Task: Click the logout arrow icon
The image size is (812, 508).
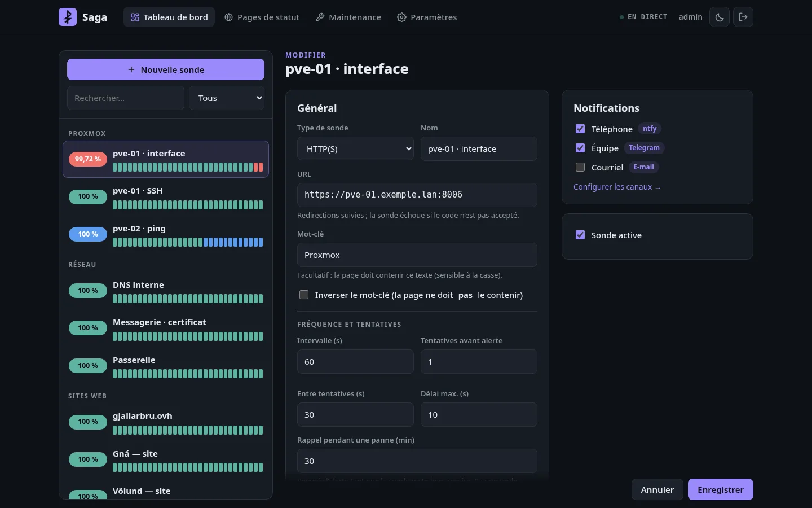Action: [x=743, y=17]
